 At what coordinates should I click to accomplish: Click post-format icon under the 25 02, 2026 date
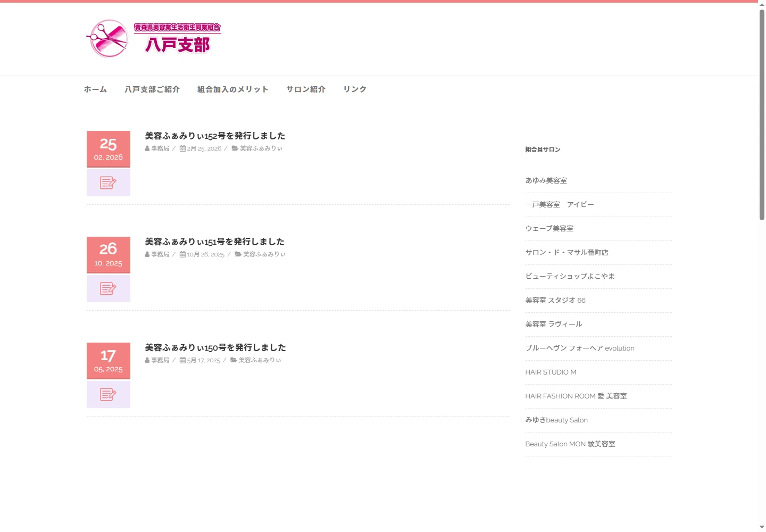point(109,182)
